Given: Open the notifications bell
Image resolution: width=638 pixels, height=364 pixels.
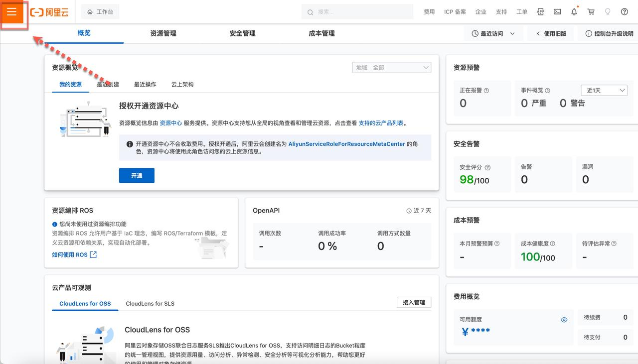Looking at the screenshot, I should (x=574, y=12).
